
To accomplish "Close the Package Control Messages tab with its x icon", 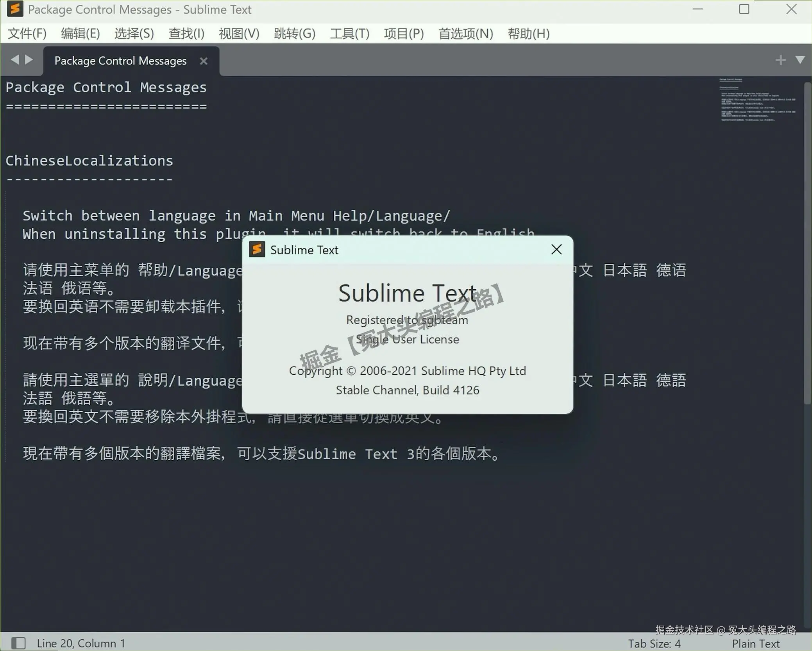I will click(204, 61).
